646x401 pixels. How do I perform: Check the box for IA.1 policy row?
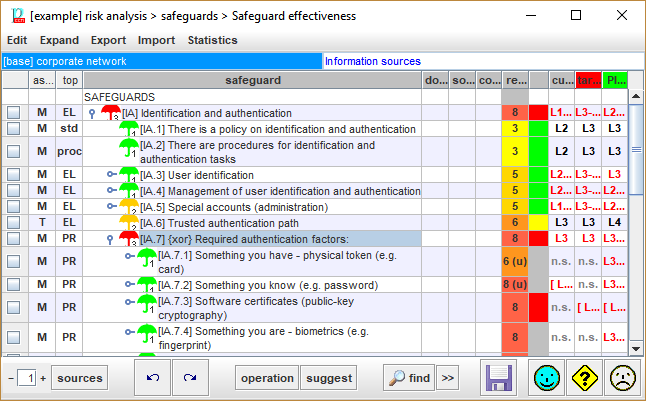(13, 129)
